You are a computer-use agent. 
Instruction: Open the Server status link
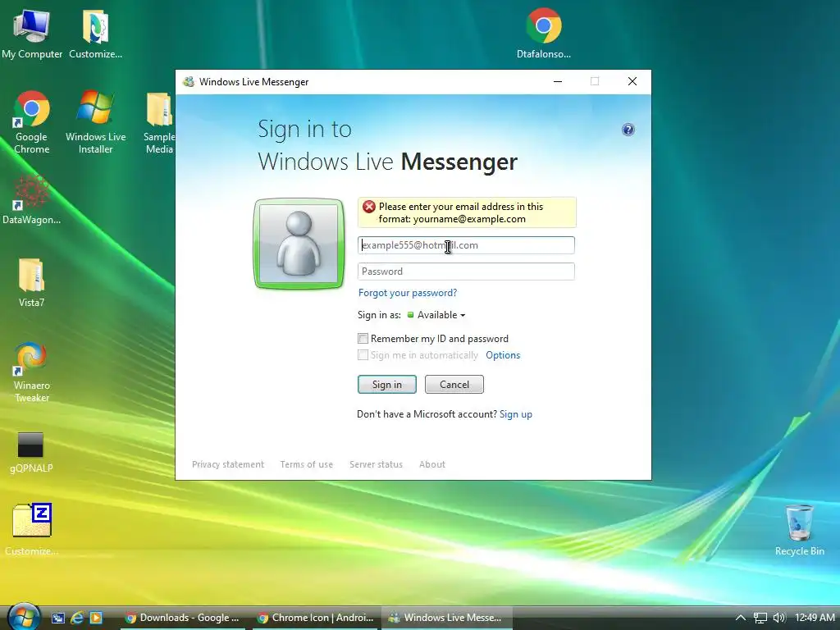[x=376, y=464]
